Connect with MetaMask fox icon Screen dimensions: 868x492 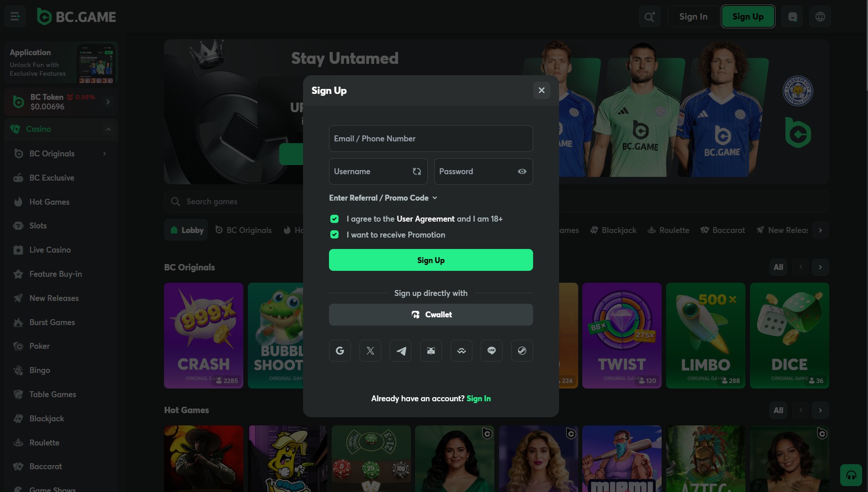point(431,351)
